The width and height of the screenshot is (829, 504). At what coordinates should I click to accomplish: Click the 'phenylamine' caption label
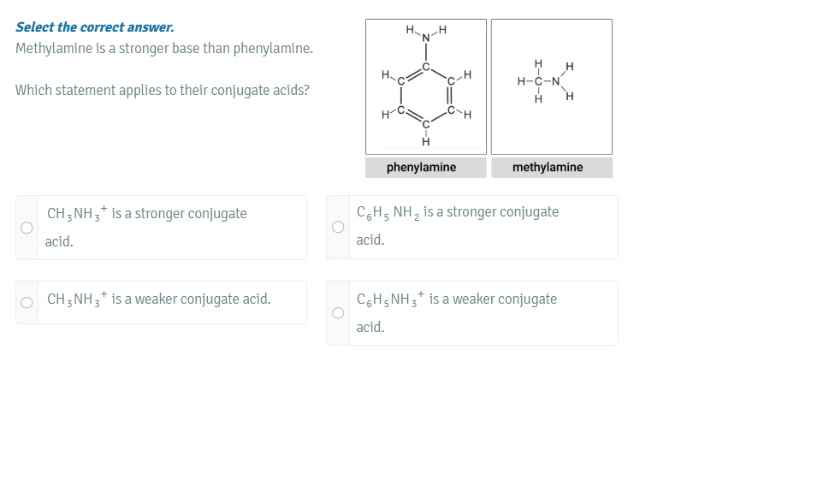[x=422, y=167]
